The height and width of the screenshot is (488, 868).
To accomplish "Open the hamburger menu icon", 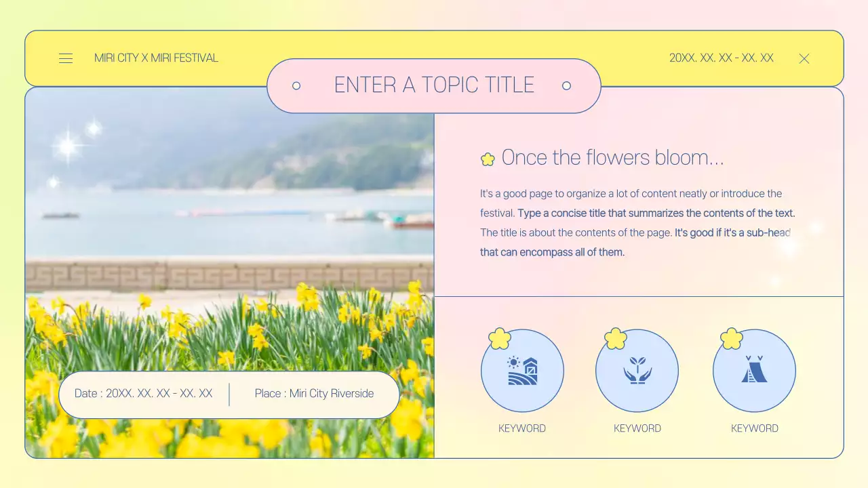I will [66, 58].
